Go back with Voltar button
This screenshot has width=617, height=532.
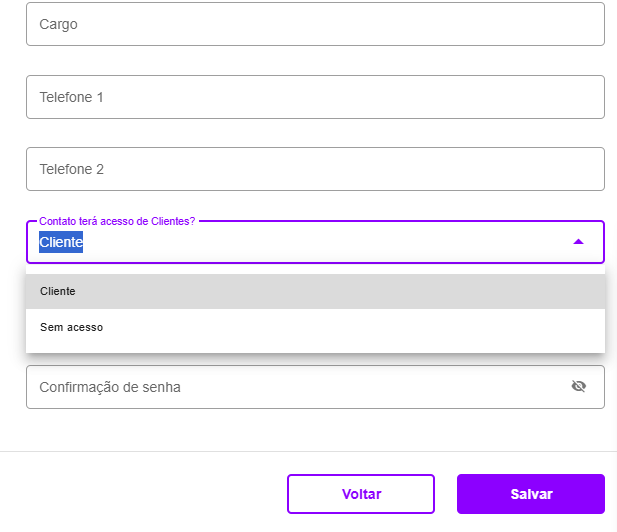[x=361, y=494]
